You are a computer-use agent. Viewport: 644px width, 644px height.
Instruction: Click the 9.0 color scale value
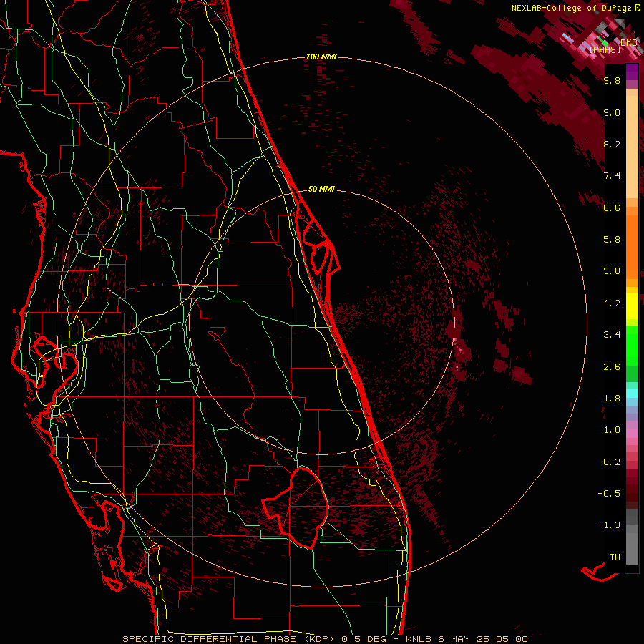tap(612, 113)
